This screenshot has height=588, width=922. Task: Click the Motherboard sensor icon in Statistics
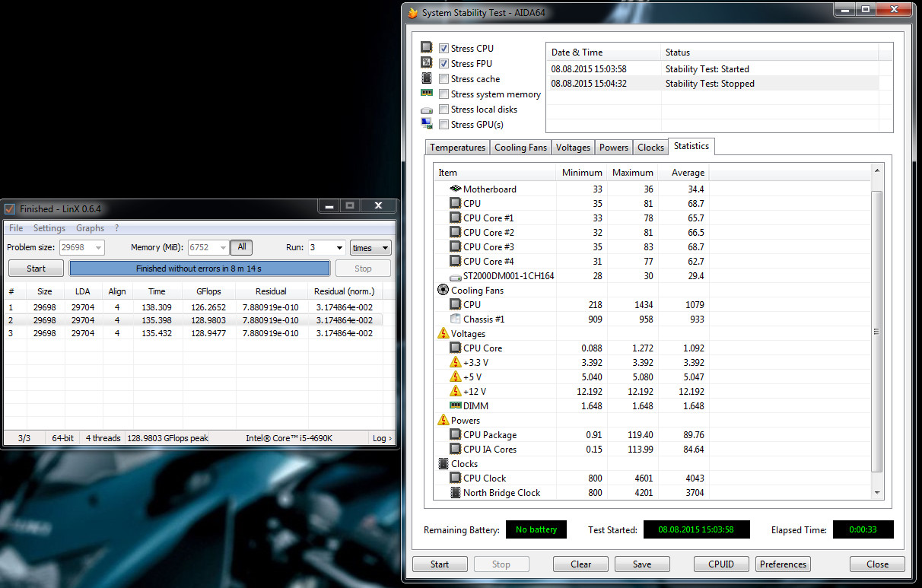tap(456, 189)
